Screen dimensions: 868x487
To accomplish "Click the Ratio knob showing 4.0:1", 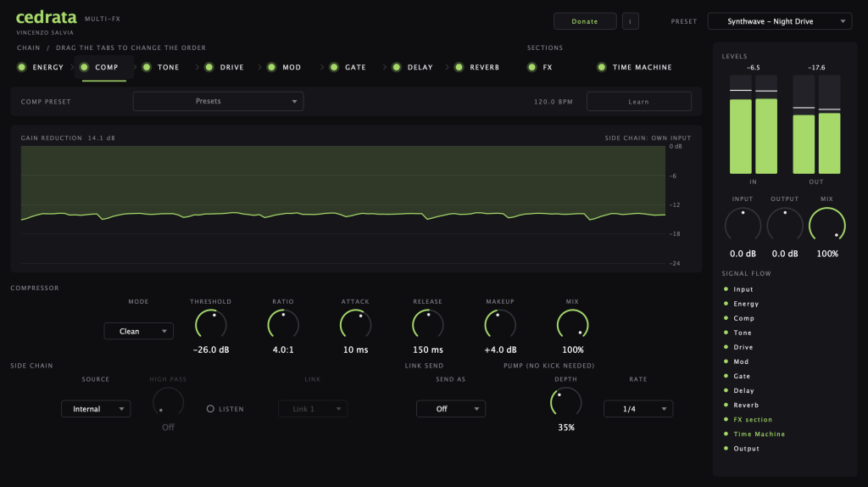I will 283,325.
